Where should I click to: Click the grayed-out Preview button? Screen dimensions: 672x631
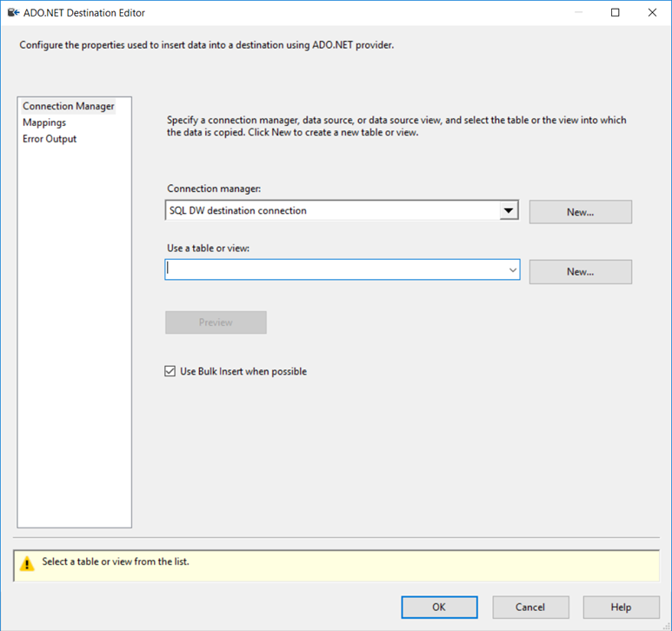pos(216,322)
